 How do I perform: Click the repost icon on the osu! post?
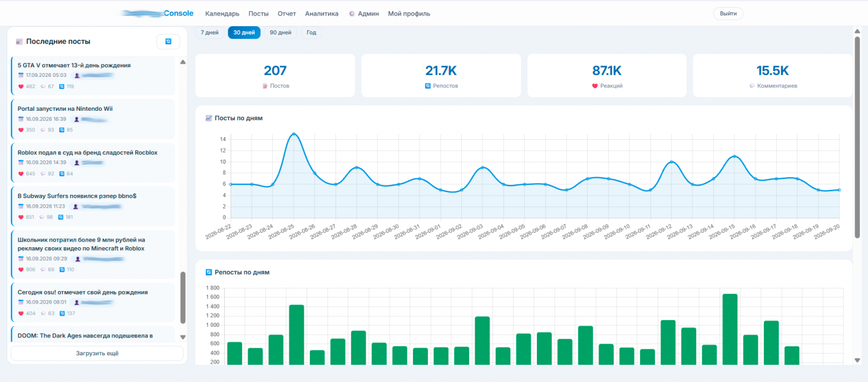coord(62,314)
